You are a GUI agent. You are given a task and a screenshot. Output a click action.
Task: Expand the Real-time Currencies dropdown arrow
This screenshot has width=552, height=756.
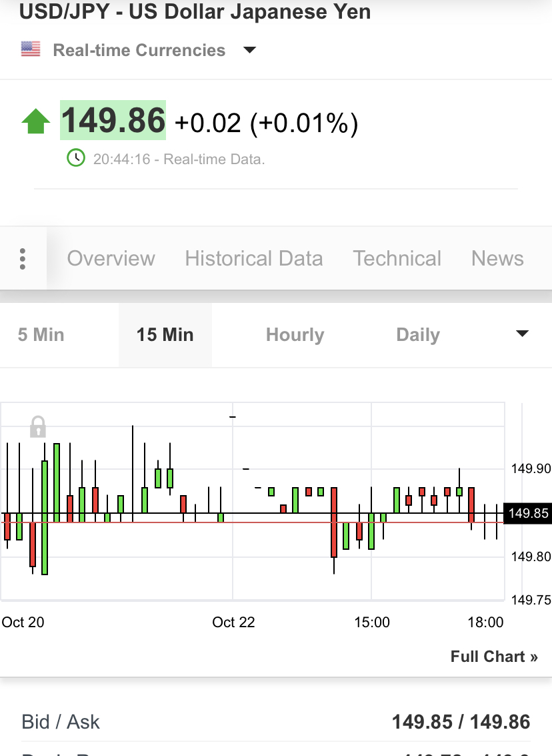pos(249,49)
